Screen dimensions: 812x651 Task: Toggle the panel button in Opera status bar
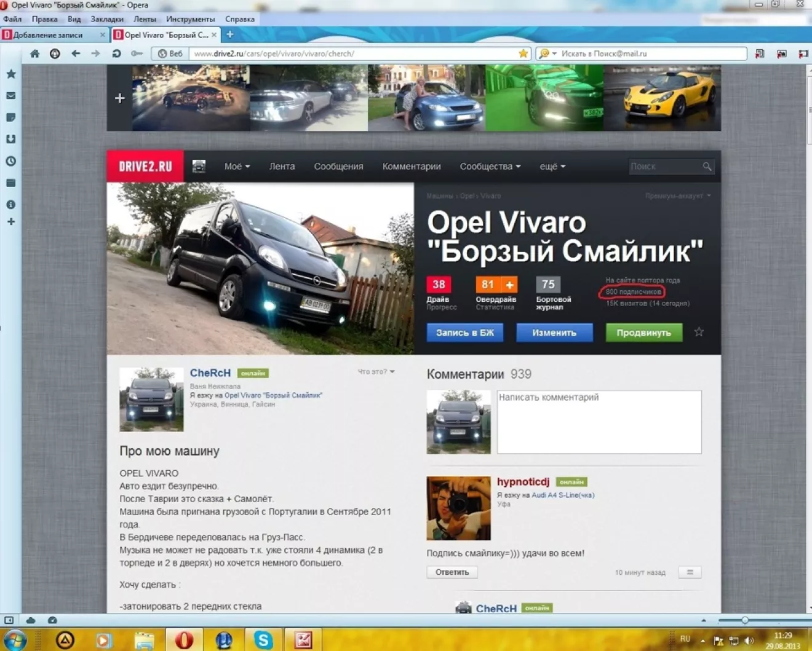pos(9,620)
